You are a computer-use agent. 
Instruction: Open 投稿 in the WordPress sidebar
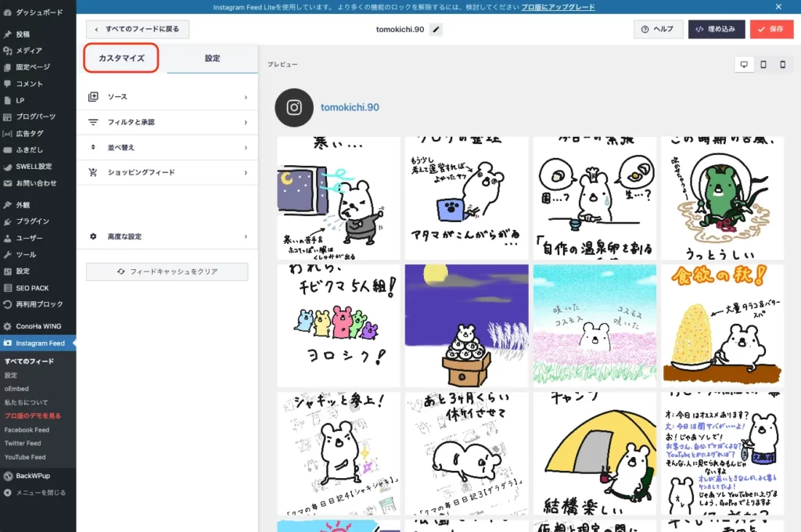[x=38, y=34]
